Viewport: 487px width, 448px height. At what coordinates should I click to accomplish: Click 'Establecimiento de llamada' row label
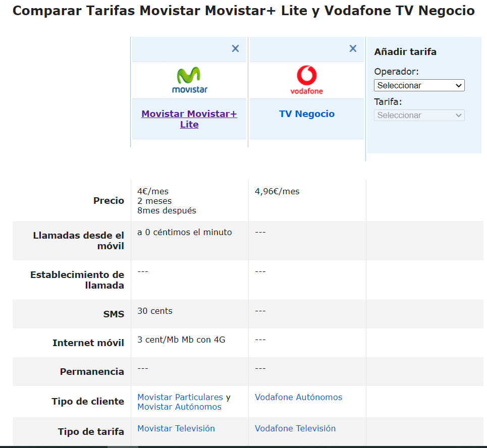coord(77,280)
